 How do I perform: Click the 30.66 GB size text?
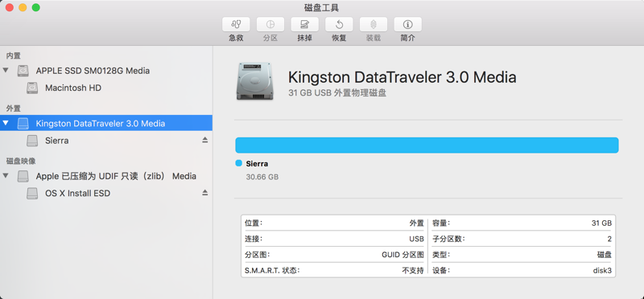[x=262, y=177]
